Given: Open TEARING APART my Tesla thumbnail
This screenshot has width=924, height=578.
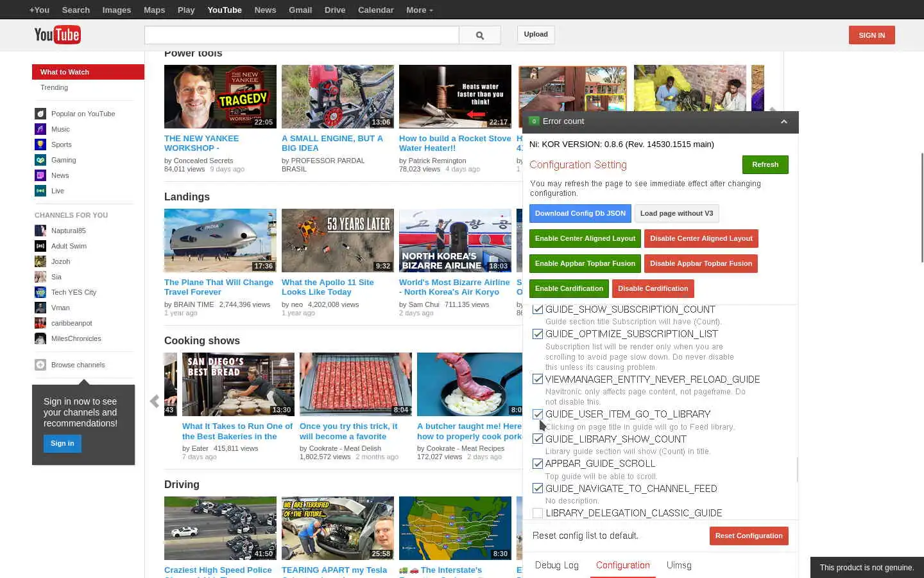Looking at the screenshot, I should click(338, 528).
